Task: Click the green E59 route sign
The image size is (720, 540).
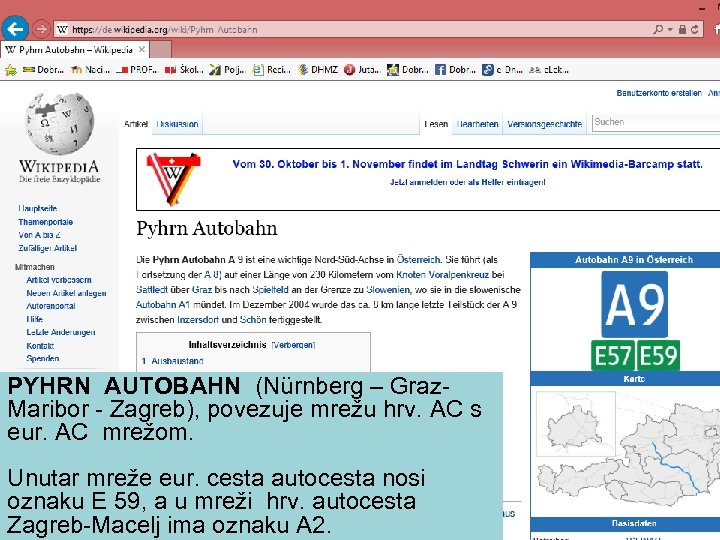Action: (x=658, y=355)
